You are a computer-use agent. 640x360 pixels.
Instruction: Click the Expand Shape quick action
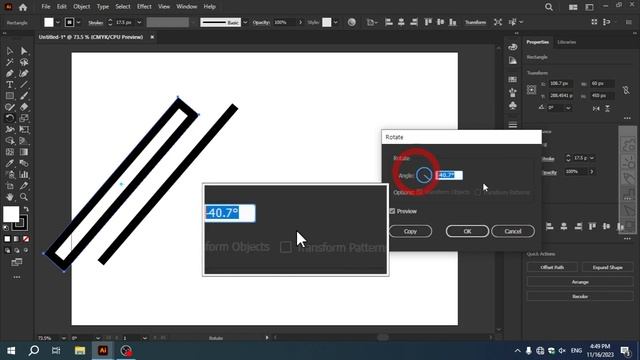[x=608, y=267]
